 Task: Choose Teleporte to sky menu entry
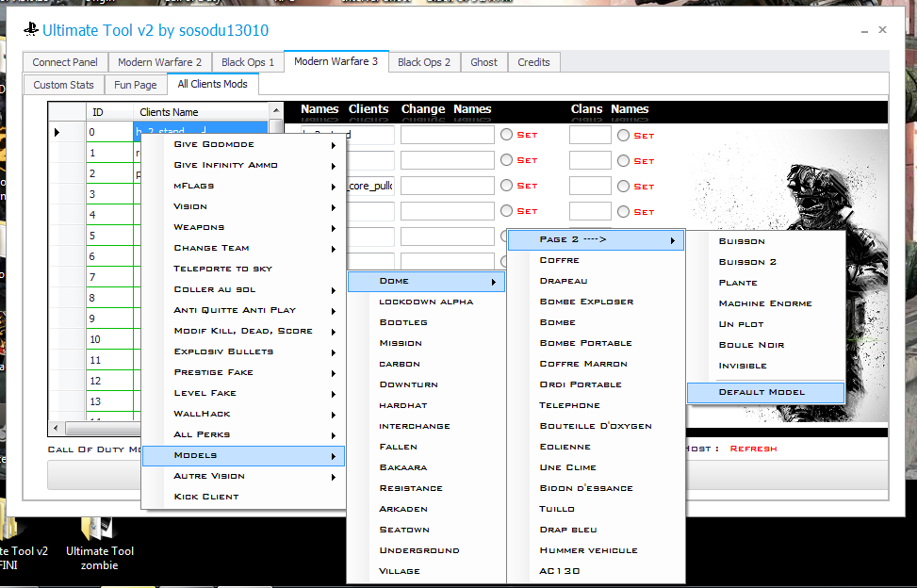[x=243, y=269]
